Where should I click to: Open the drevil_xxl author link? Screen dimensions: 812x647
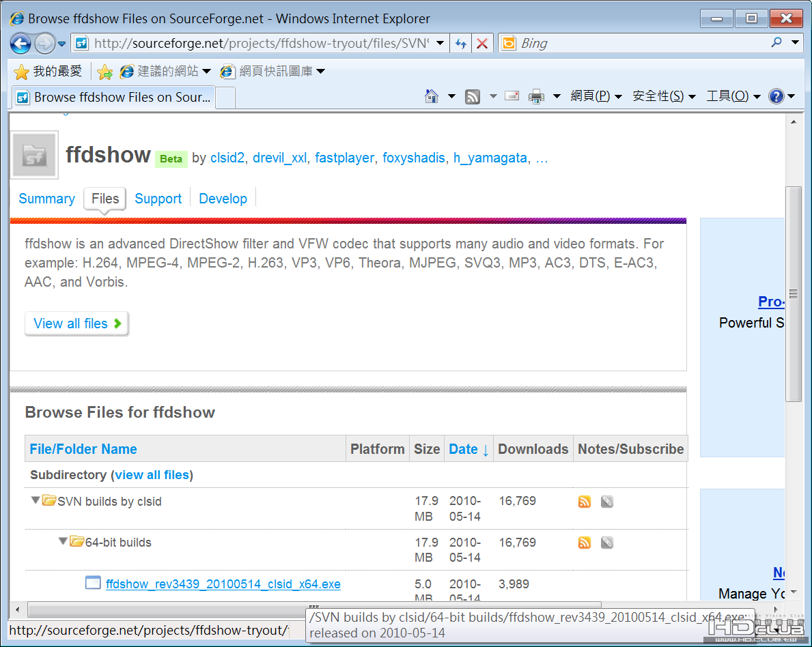coord(279,158)
